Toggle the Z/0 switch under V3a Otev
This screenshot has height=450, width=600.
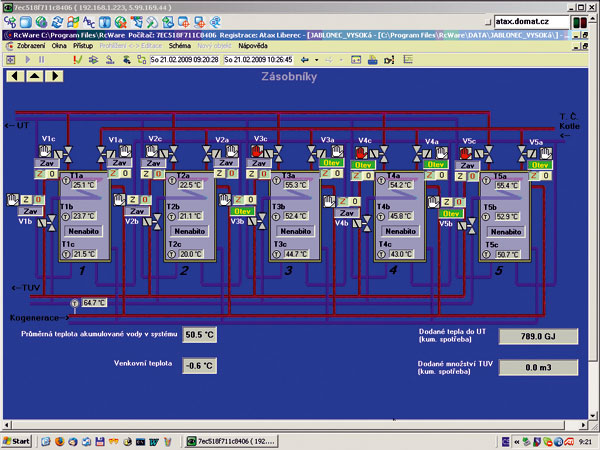[x=331, y=173]
